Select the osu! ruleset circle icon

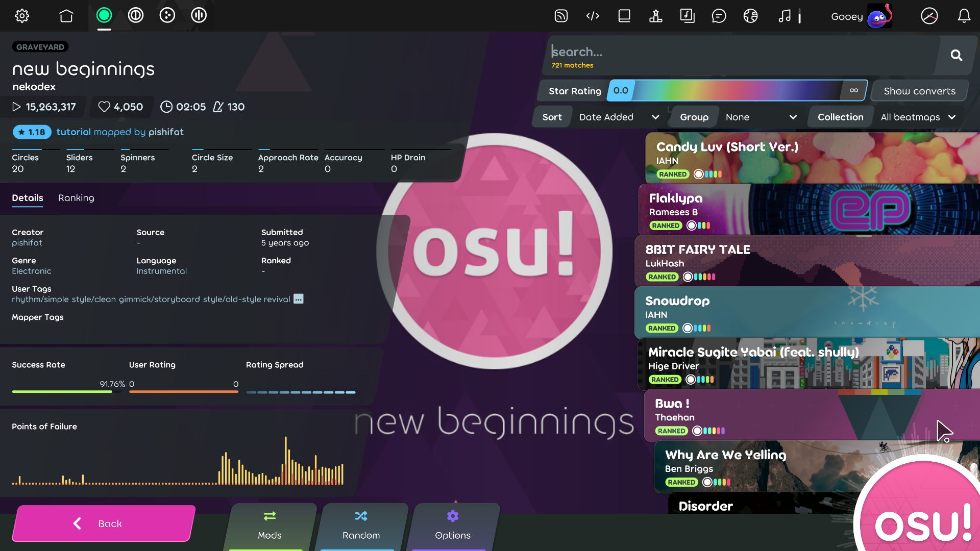pos(104,15)
